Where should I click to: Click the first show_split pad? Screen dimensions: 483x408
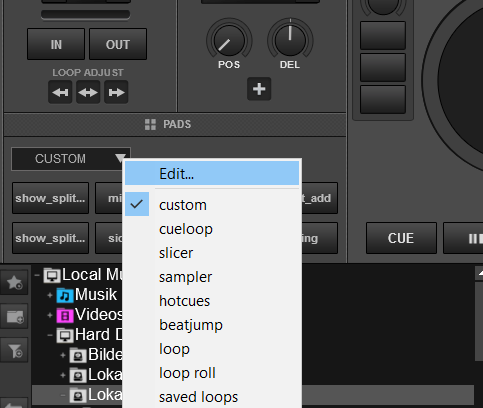point(50,198)
